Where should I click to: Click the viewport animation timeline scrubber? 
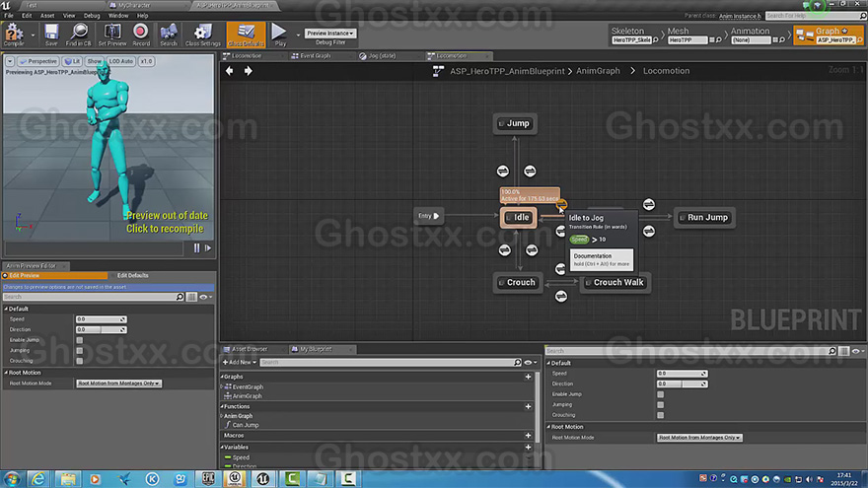(94, 248)
